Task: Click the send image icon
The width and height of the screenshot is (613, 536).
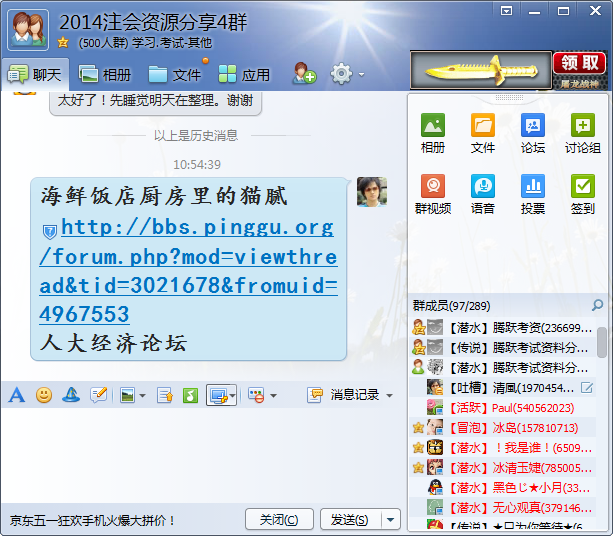Action: point(127,395)
